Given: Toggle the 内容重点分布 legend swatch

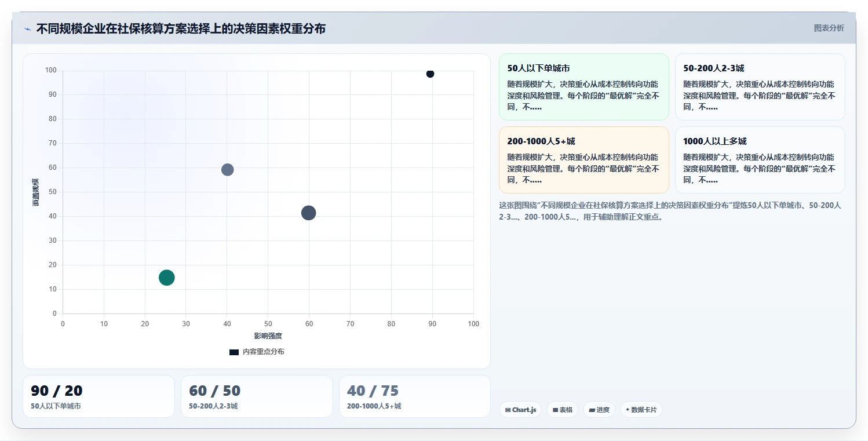Looking at the screenshot, I should tap(234, 352).
